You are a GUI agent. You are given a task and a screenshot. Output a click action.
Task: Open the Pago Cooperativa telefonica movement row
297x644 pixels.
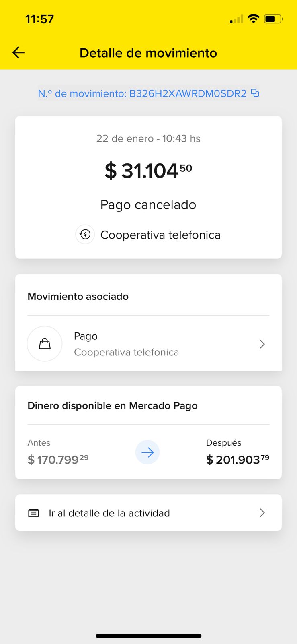click(148, 344)
